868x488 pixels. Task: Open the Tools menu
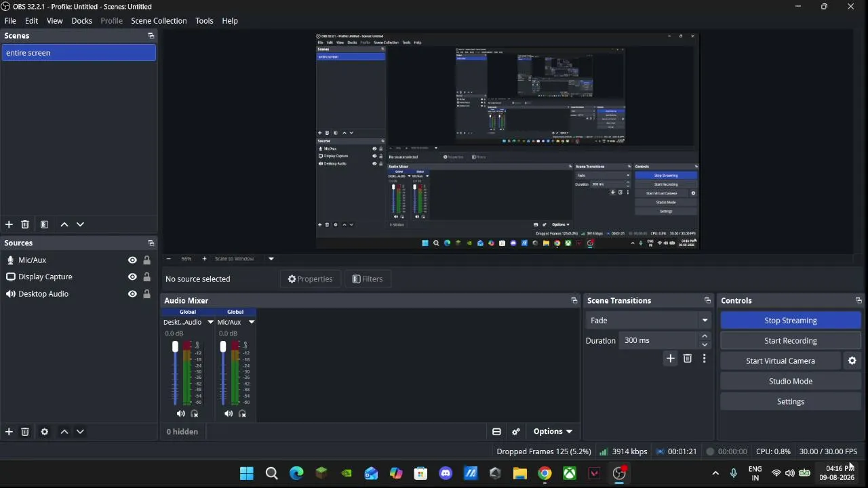tap(204, 21)
